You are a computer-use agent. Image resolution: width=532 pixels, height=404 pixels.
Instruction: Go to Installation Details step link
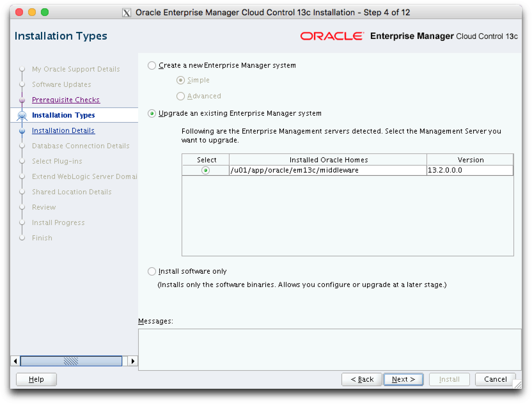coord(63,131)
